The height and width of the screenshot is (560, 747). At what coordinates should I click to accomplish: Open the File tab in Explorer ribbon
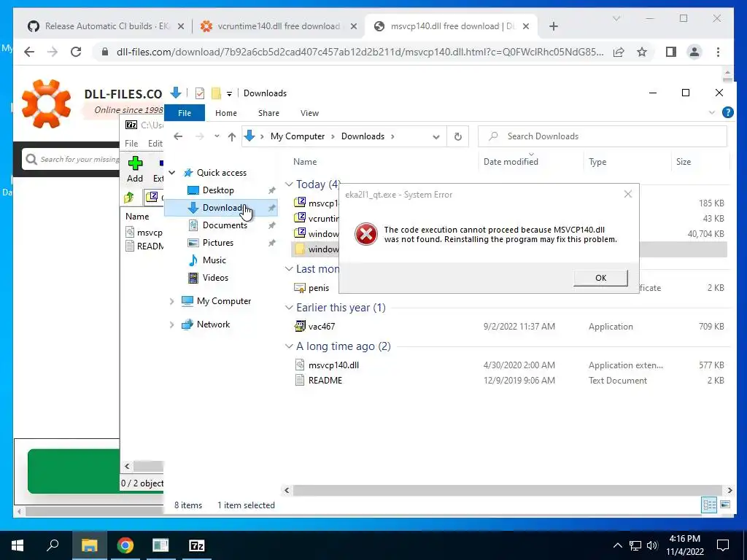click(x=185, y=113)
